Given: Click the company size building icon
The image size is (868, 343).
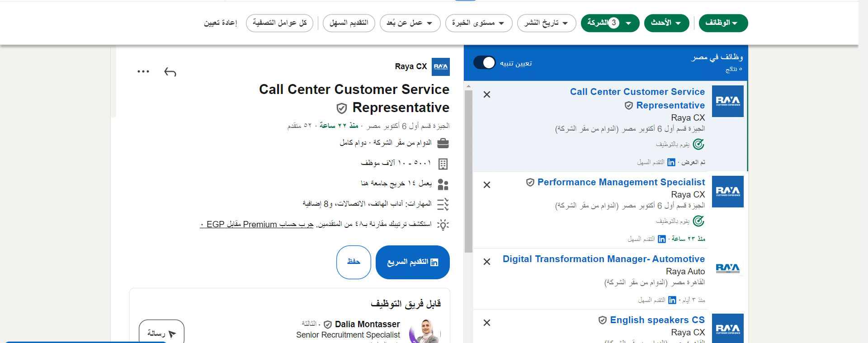Looking at the screenshot, I should (x=443, y=164).
